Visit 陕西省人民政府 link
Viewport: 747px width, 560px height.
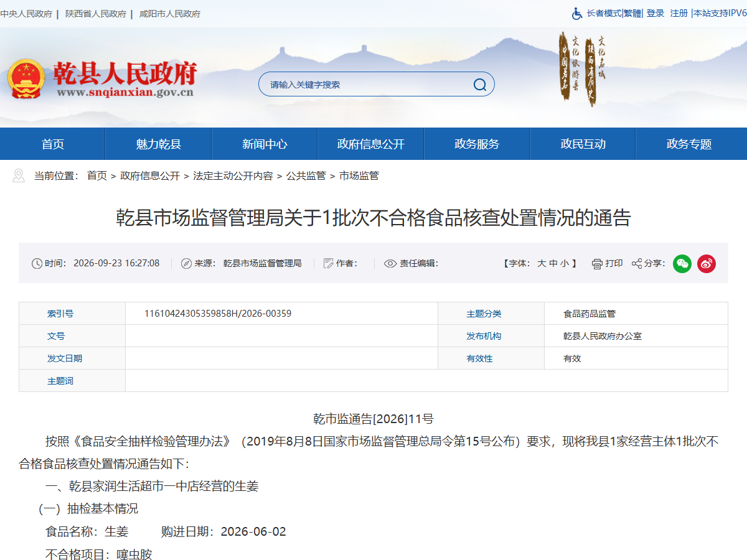(x=96, y=14)
